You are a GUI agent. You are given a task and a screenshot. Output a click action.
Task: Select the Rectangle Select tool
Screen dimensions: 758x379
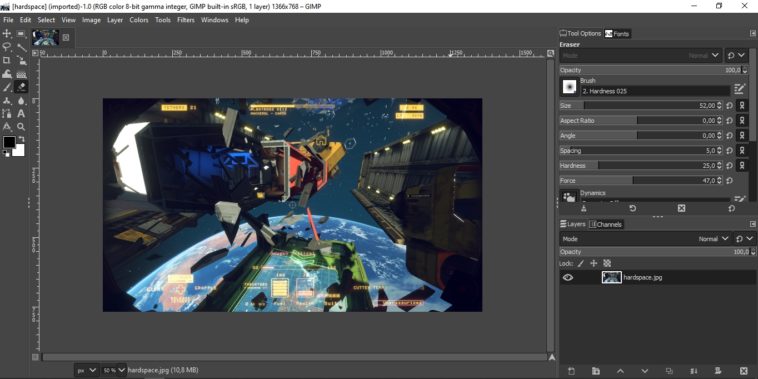pyautogui.click(x=21, y=33)
